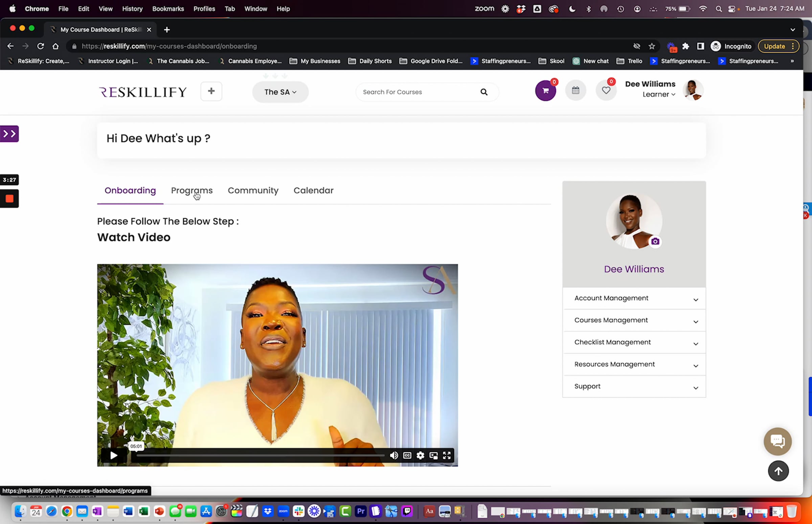This screenshot has height=524, width=812.
Task: Open the wishlist heart icon
Action: pos(606,91)
